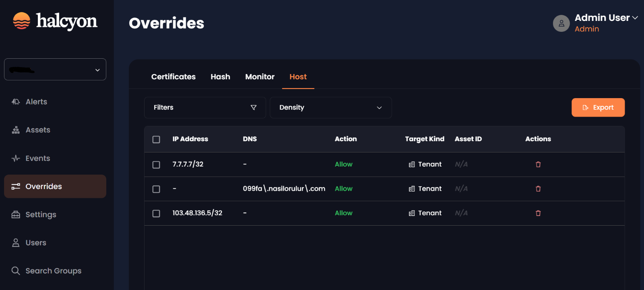Click the funnel icon in Filters box
This screenshot has width=644, height=290.
click(x=254, y=107)
